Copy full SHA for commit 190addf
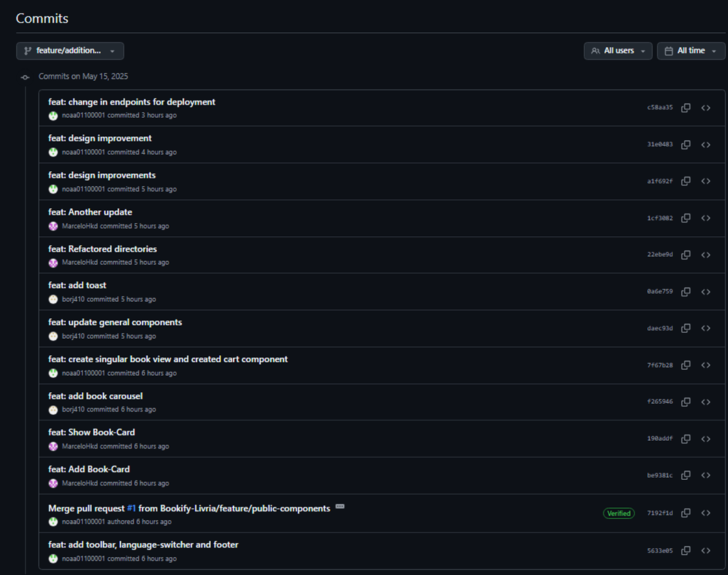728x575 pixels. (686, 439)
